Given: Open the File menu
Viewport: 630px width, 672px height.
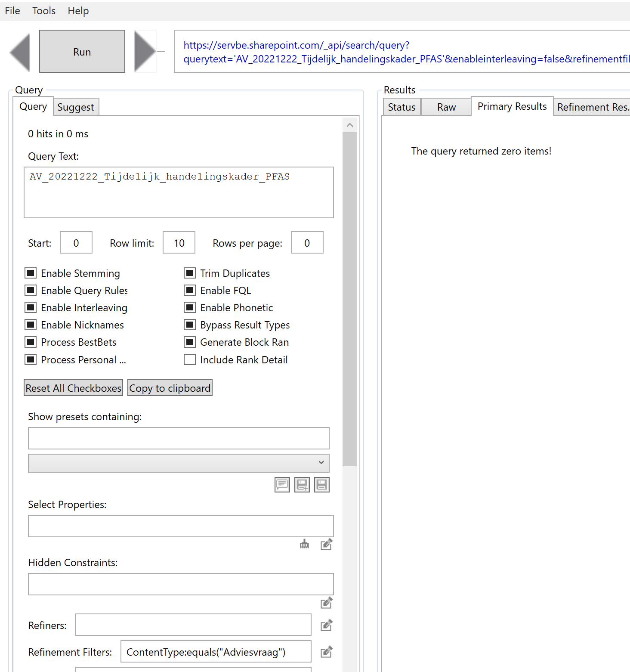Looking at the screenshot, I should tap(12, 11).
